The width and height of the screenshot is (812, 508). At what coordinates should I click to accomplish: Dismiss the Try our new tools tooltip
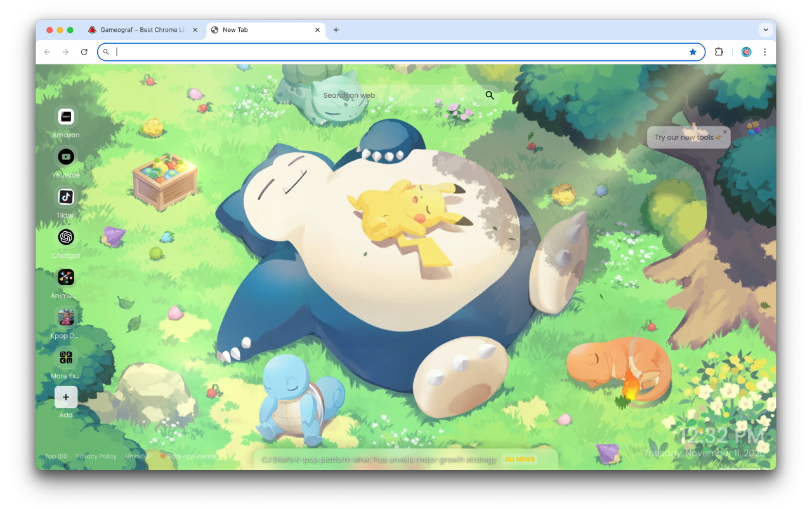click(x=725, y=132)
